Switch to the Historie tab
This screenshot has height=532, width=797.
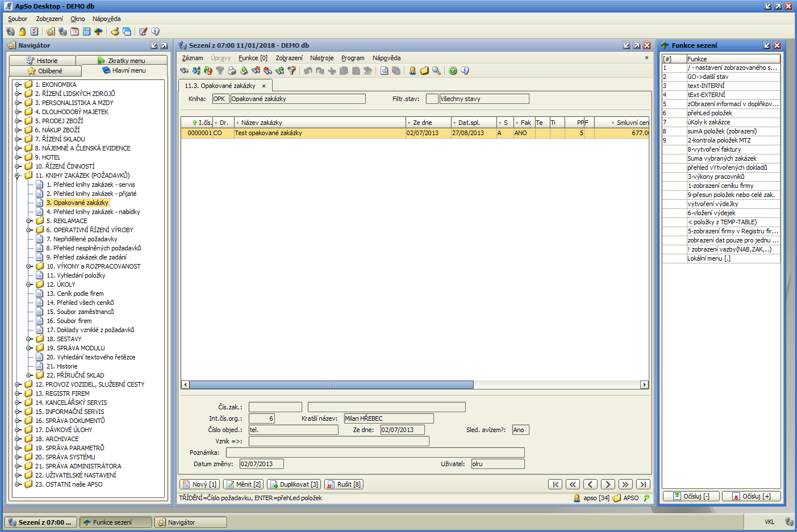(42, 61)
